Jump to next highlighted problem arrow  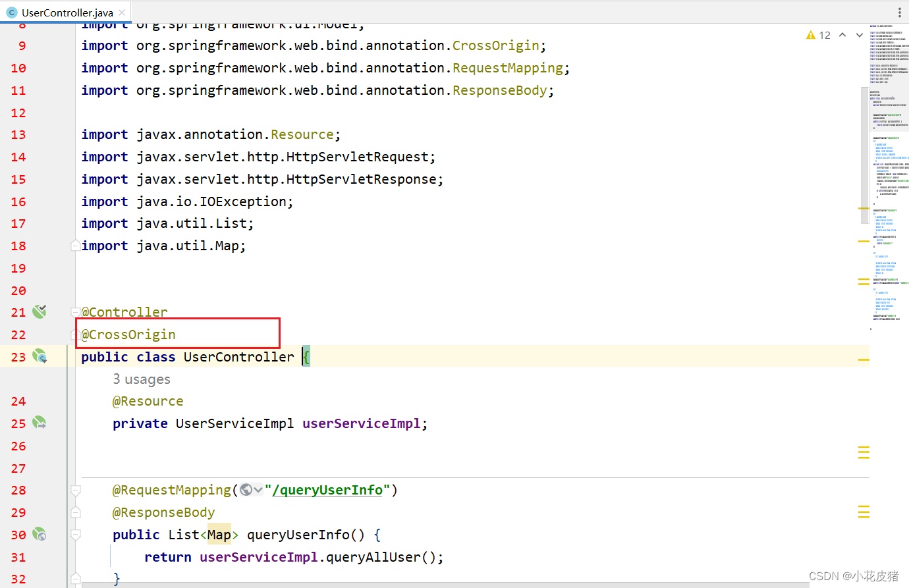[860, 35]
